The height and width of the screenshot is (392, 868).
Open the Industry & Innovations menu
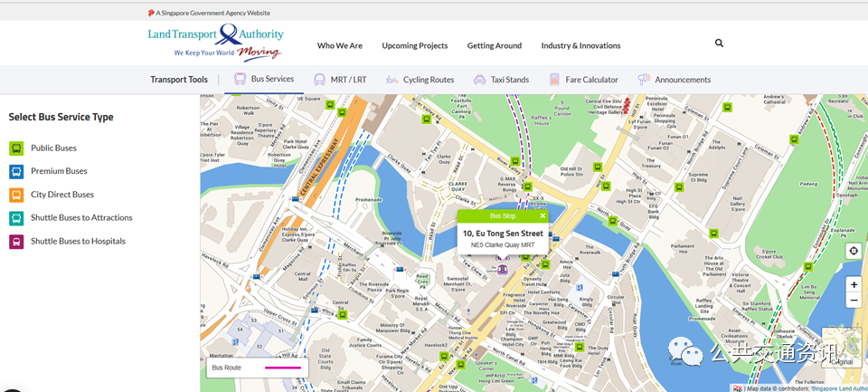click(x=580, y=45)
